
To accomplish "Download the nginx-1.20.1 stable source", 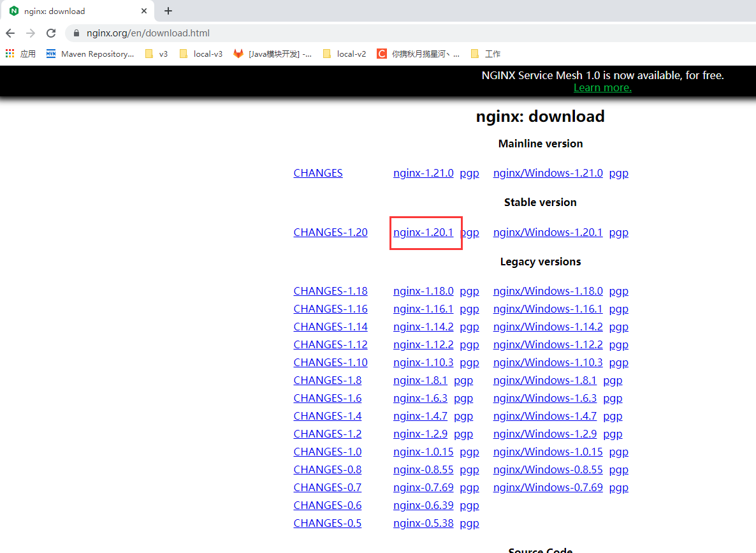I will 423,233.
